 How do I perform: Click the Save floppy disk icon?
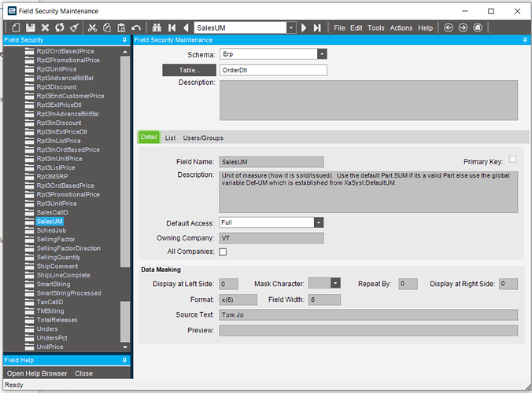coord(31,28)
